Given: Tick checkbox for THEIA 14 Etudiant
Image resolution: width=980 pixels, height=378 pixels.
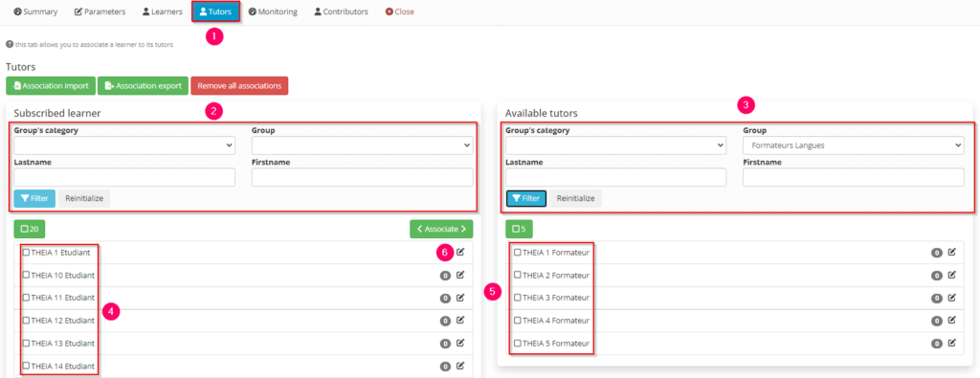Looking at the screenshot, I should (x=26, y=366).
